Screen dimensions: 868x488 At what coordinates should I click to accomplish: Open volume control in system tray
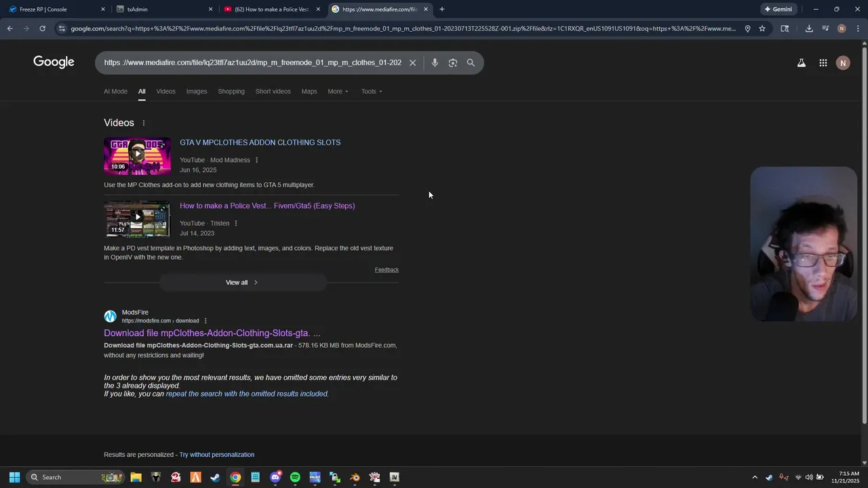pos(808,477)
